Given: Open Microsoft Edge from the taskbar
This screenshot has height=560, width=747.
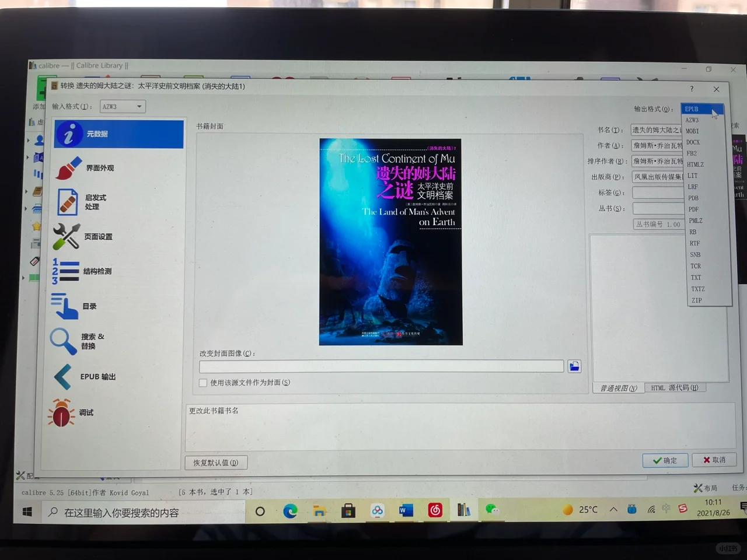Looking at the screenshot, I should coord(290,511).
